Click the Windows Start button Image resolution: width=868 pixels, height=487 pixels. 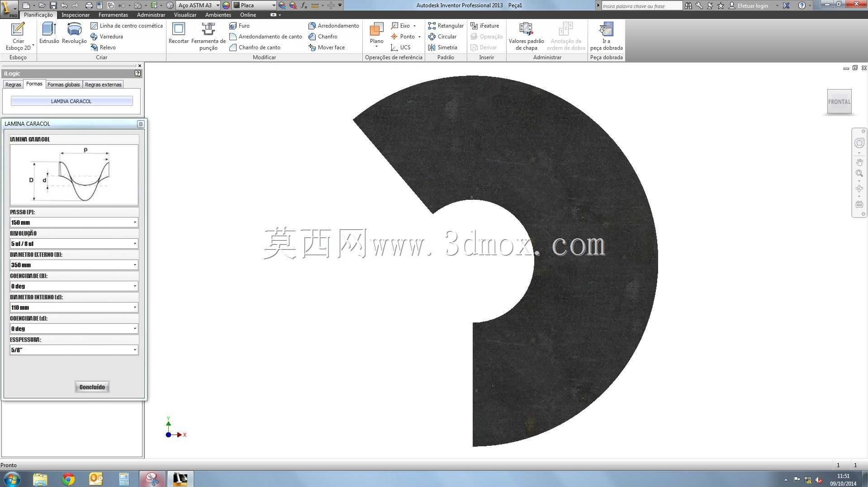pos(12,479)
